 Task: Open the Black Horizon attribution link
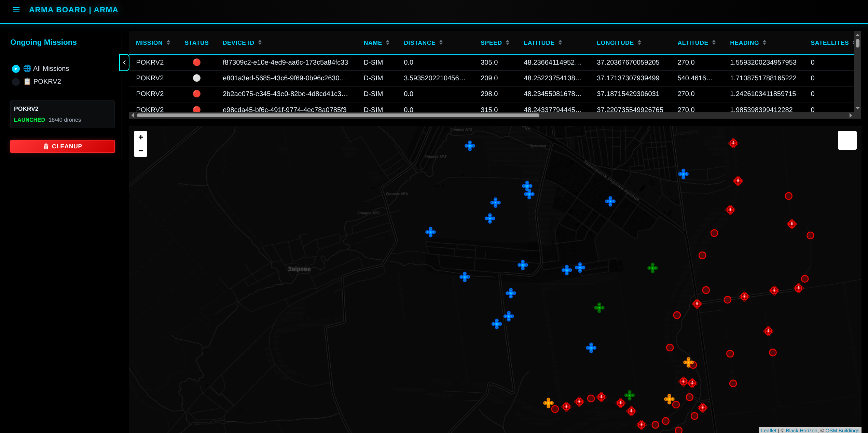[801, 430]
